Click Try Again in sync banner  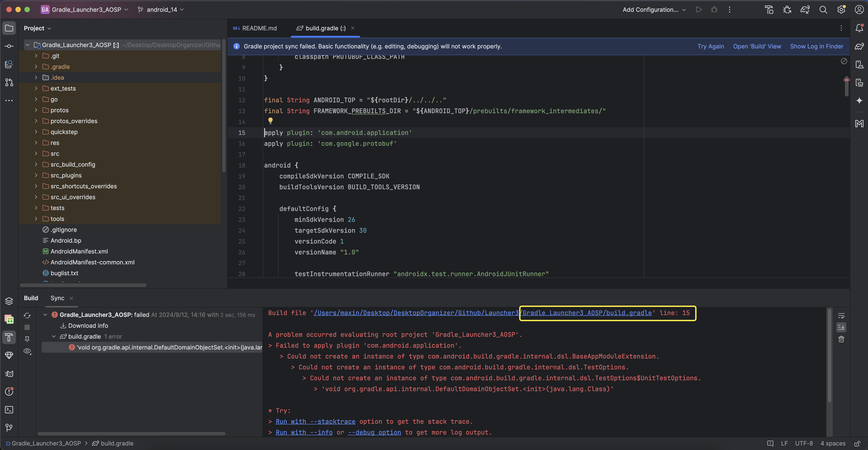point(710,46)
